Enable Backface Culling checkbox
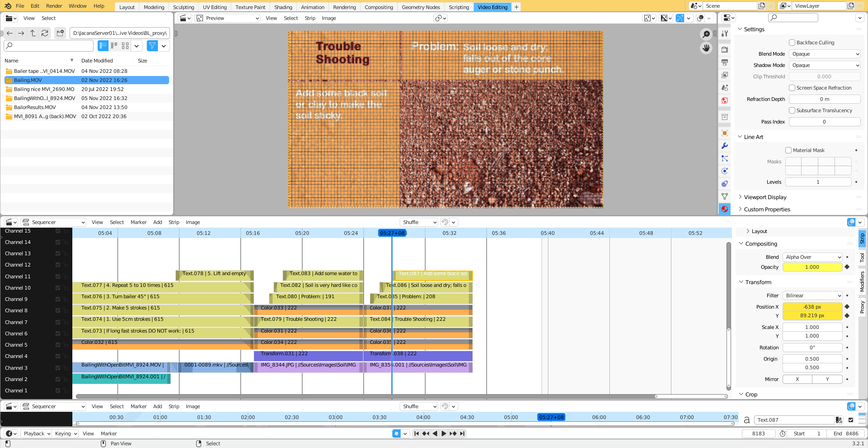868x448 pixels. [792, 43]
